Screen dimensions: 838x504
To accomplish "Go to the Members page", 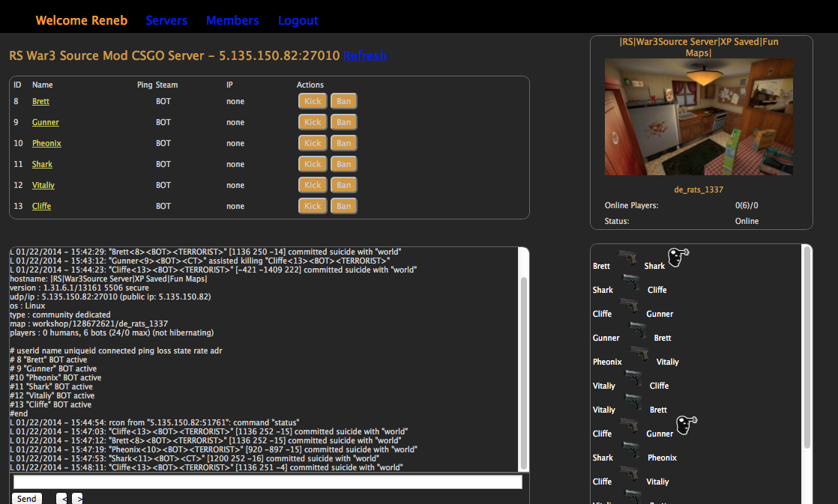I will (232, 20).
